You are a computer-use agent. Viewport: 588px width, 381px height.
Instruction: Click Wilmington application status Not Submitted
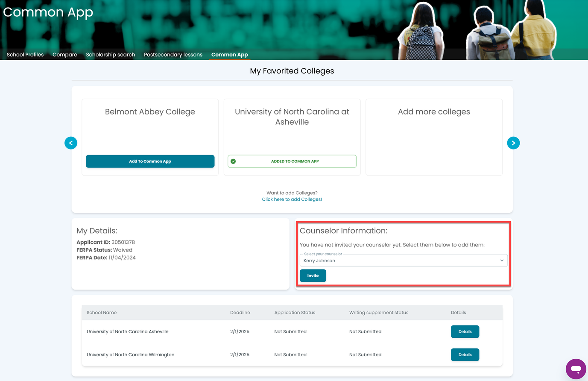(x=290, y=355)
